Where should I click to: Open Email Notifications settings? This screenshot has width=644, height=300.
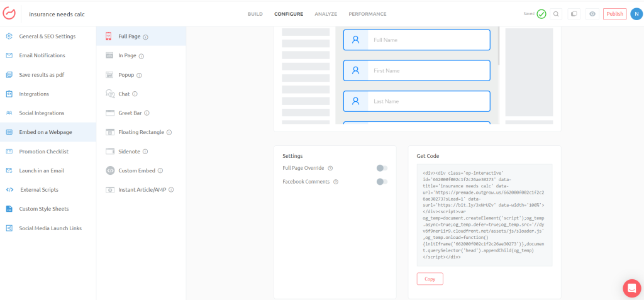pos(42,55)
